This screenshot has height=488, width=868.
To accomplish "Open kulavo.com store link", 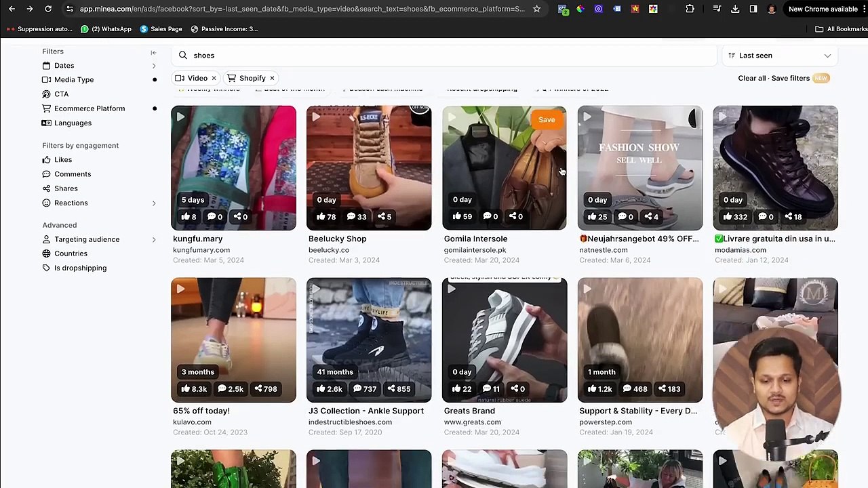I will pyautogui.click(x=192, y=422).
